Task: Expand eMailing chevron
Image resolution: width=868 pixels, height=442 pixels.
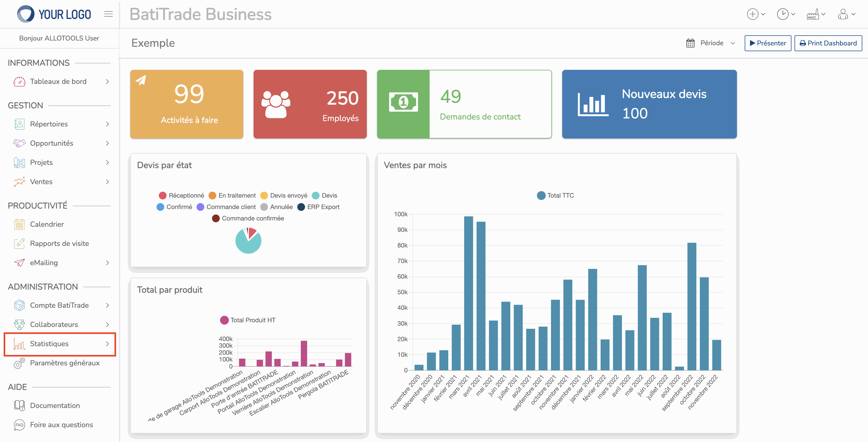Action: tap(107, 263)
